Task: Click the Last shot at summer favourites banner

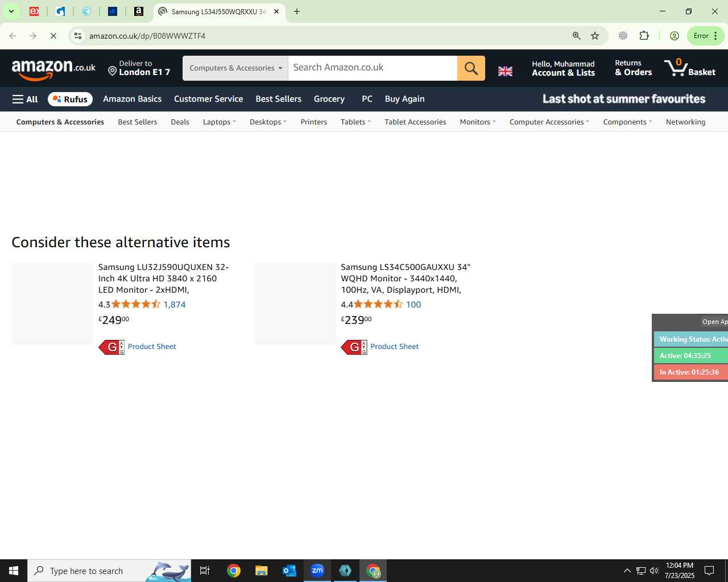Action: (624, 99)
